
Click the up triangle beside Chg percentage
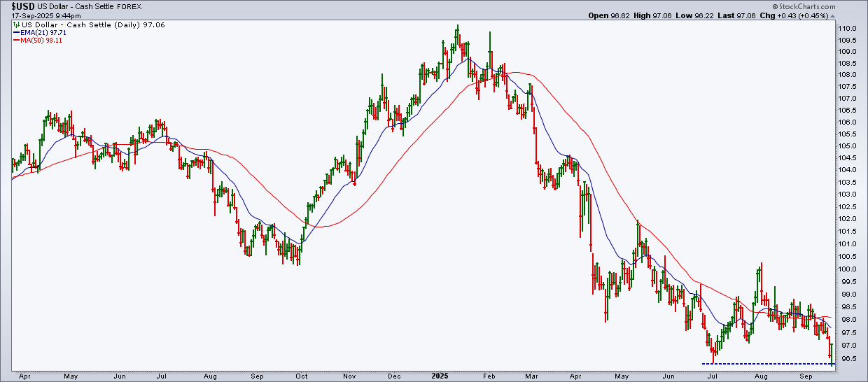pyautogui.click(x=832, y=15)
